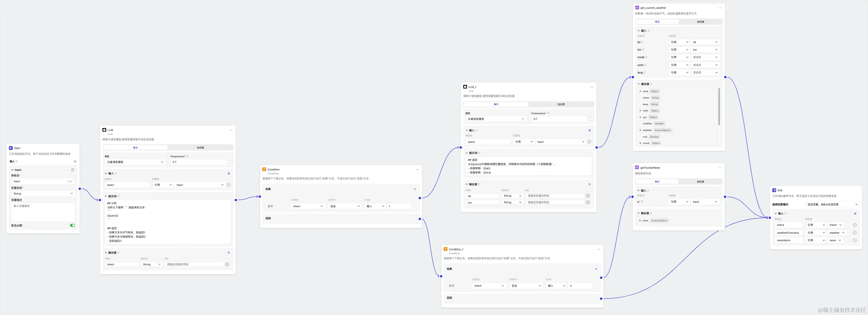Remove newsItems parameter in End node
Viewport: 868px width, 315px height.
[x=854, y=240]
